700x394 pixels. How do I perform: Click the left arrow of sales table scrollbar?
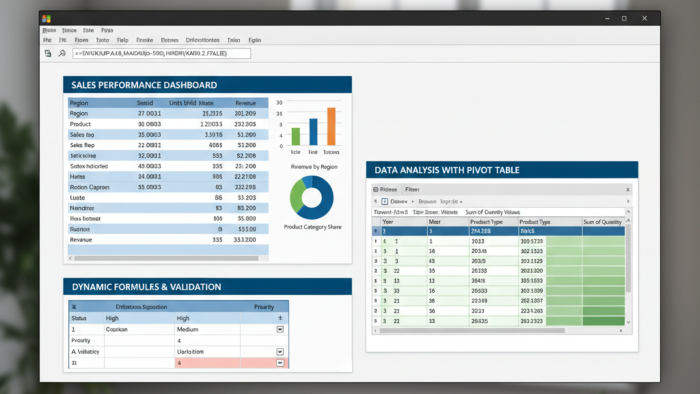click(x=70, y=258)
